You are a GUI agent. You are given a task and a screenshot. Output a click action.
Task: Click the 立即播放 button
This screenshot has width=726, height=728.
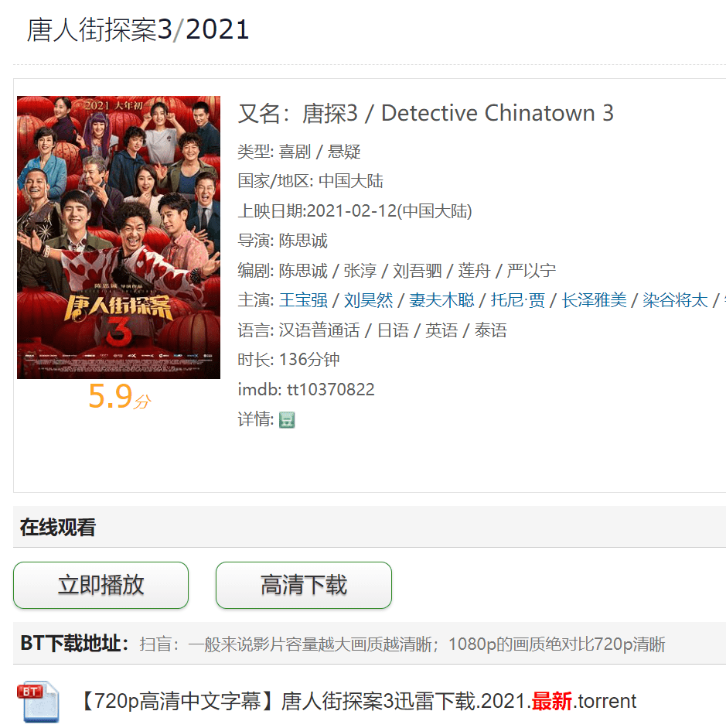point(101,585)
